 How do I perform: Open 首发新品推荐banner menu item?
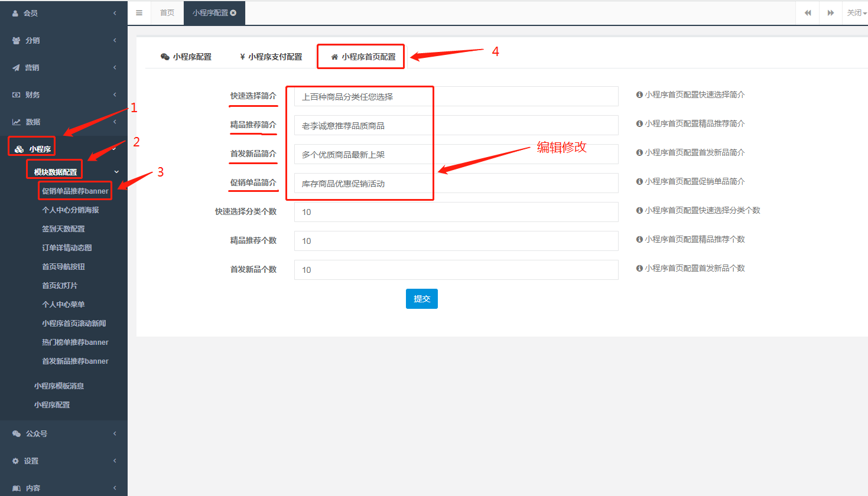(75, 361)
